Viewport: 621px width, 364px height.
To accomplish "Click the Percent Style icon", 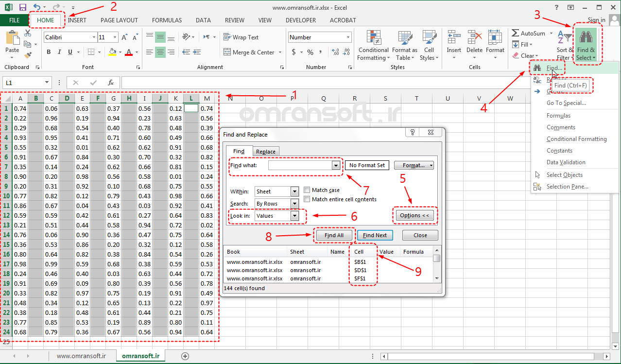I will tap(310, 52).
